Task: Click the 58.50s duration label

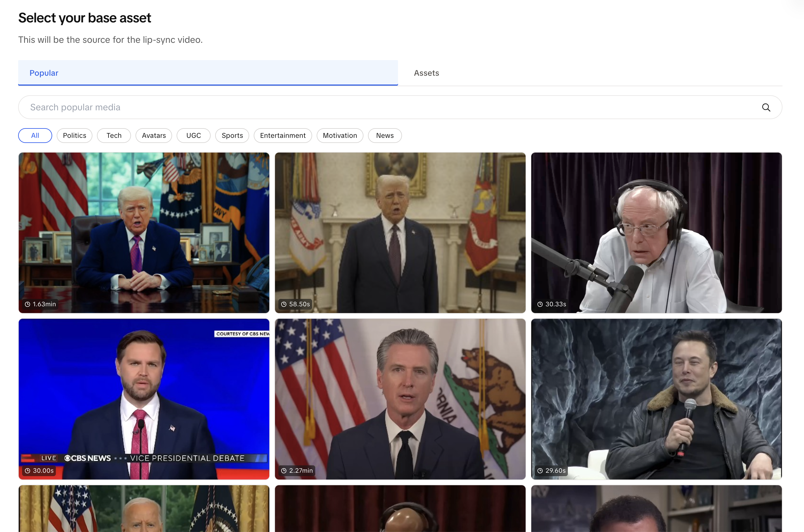Action: 295,304
